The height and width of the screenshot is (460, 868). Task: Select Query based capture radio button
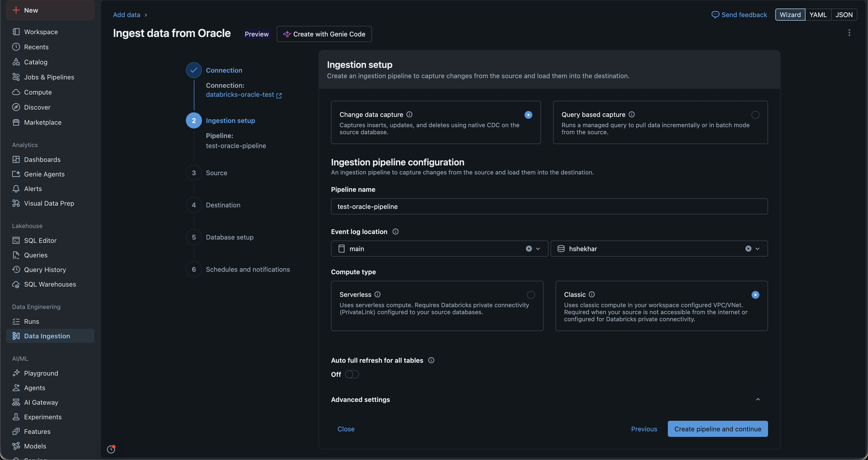tap(755, 115)
